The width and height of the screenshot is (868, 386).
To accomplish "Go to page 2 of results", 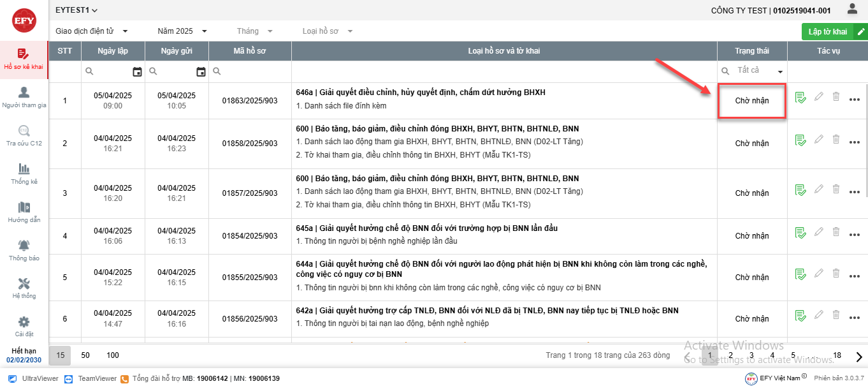I will [x=730, y=355].
